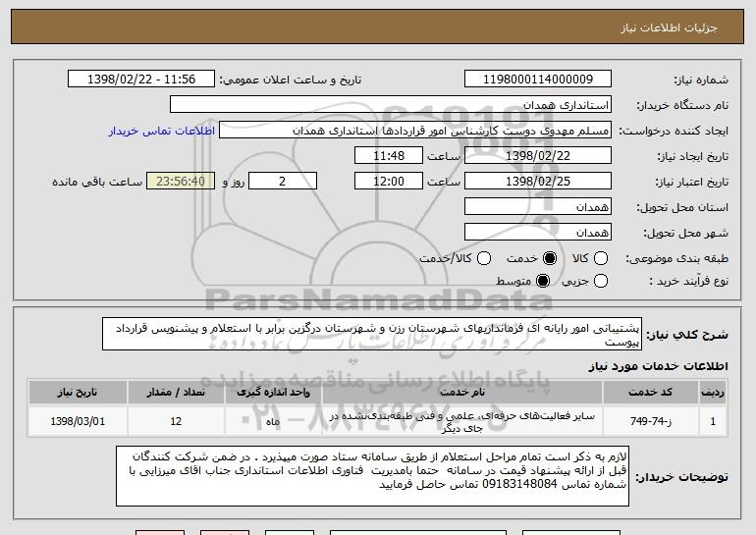The height and width of the screenshot is (535, 756).
Task: Click the تعداد / مقدار column header
Action: click(x=176, y=393)
